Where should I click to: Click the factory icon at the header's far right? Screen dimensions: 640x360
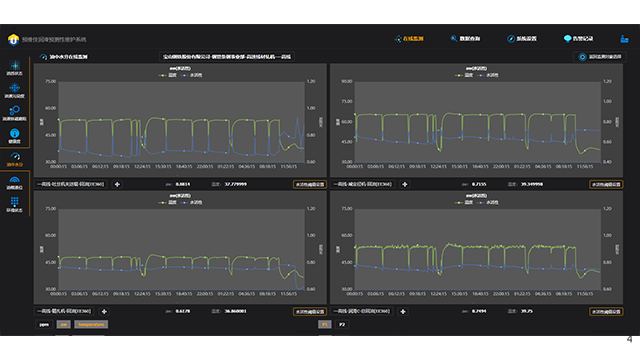[x=624, y=39]
